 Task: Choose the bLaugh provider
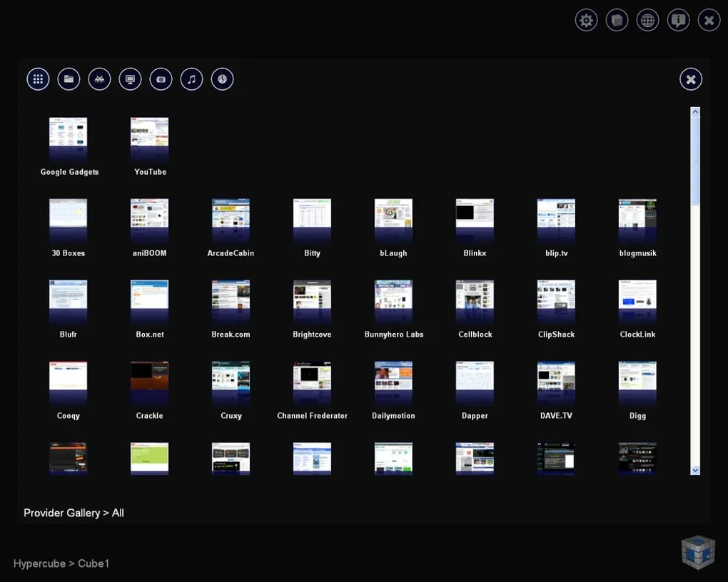point(393,220)
